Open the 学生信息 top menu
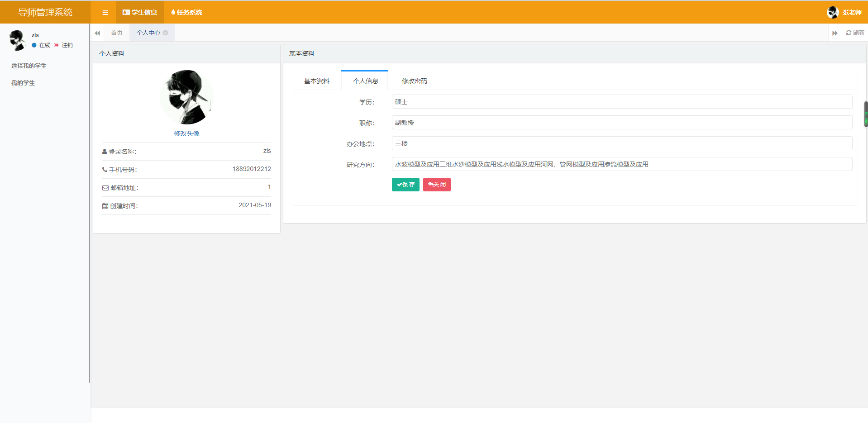The width and height of the screenshot is (868, 423). point(140,13)
